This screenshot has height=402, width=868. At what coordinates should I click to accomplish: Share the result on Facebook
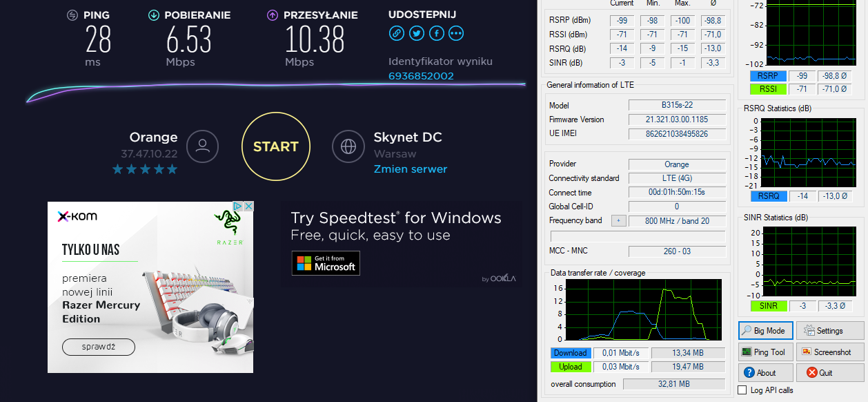[x=436, y=32]
